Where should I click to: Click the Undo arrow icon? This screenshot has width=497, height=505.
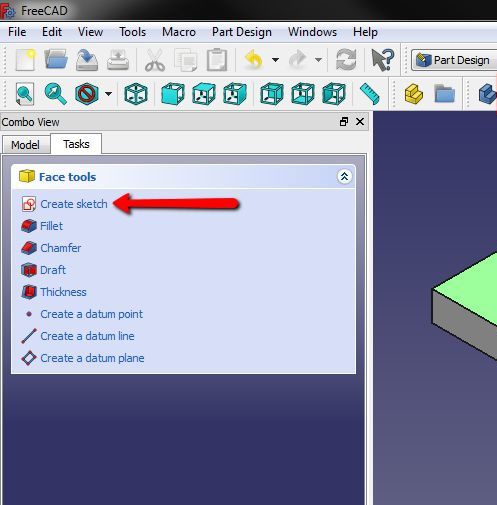254,60
